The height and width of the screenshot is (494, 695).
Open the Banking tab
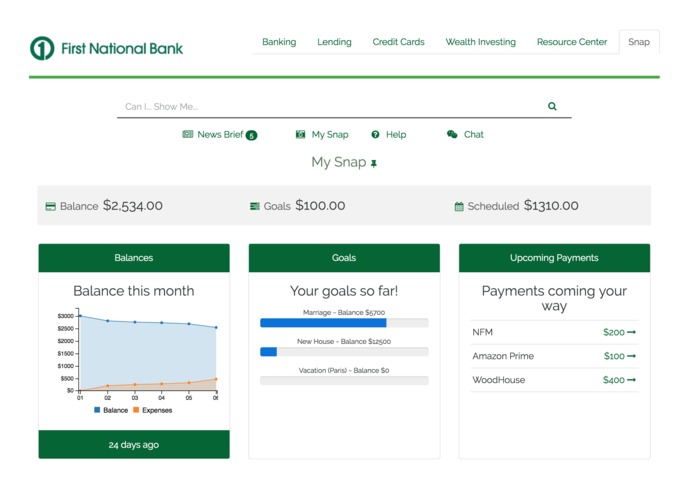[x=279, y=42]
